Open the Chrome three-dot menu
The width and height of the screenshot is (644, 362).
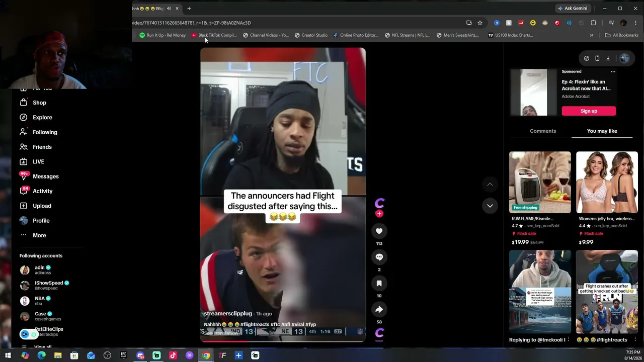tap(635, 23)
